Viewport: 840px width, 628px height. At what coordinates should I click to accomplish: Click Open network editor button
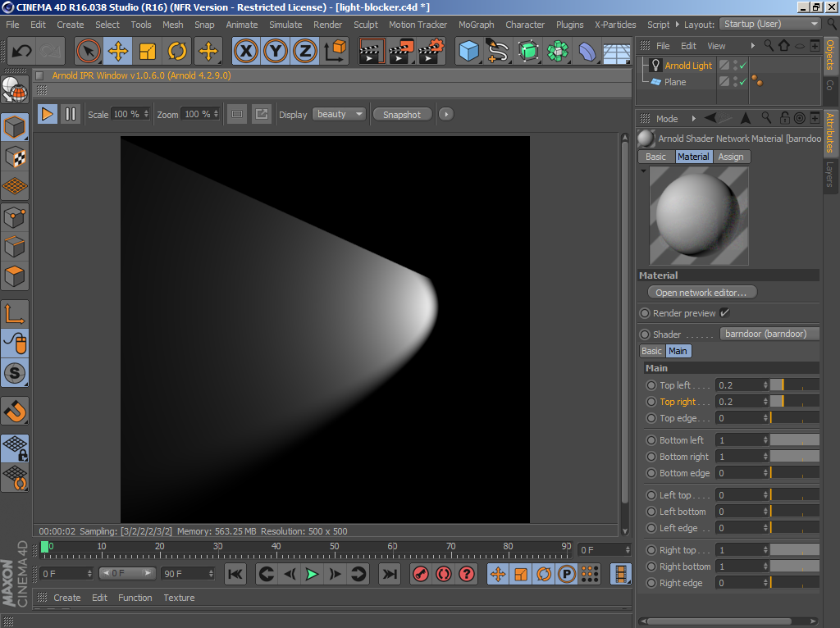tap(701, 293)
